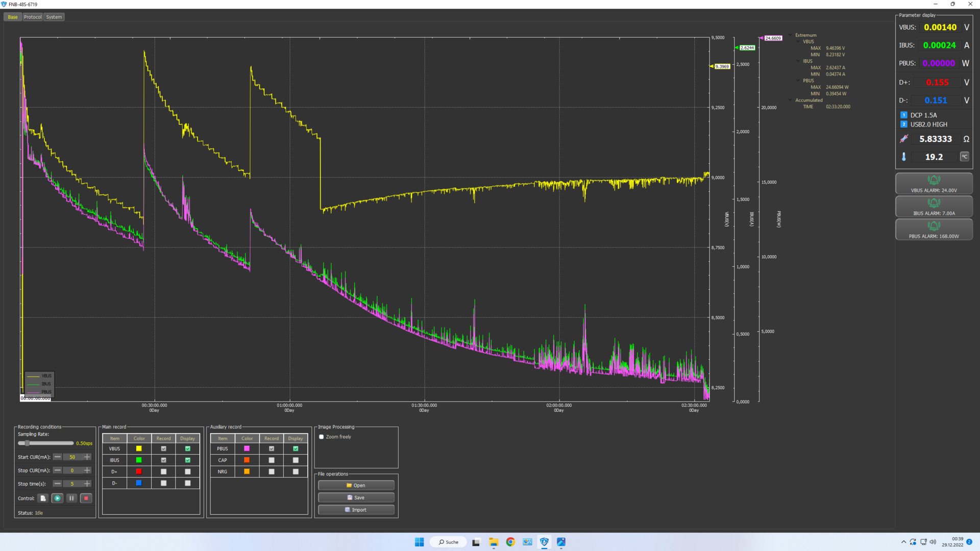The width and height of the screenshot is (980, 551).
Task: Start recording with the play control button
Action: click(x=57, y=498)
